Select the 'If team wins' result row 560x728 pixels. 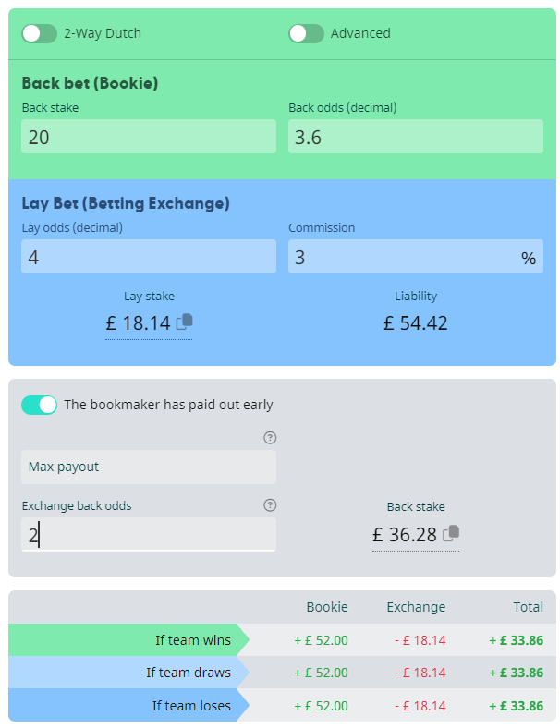coord(283,640)
